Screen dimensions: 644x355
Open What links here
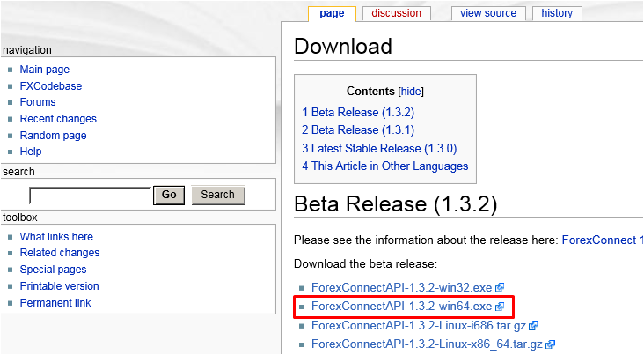coord(56,237)
